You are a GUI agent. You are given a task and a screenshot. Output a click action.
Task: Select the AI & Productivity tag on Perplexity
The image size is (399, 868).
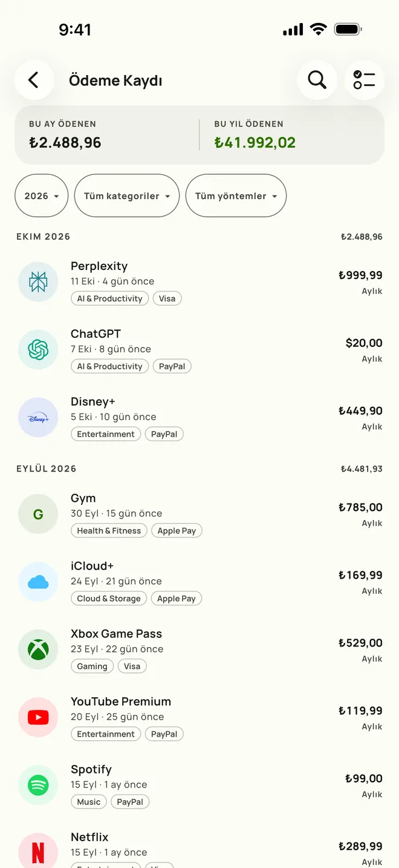coord(109,298)
